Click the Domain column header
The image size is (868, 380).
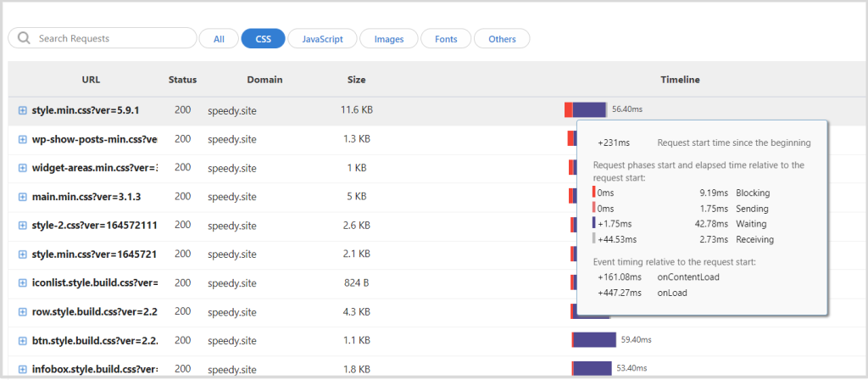tap(264, 80)
